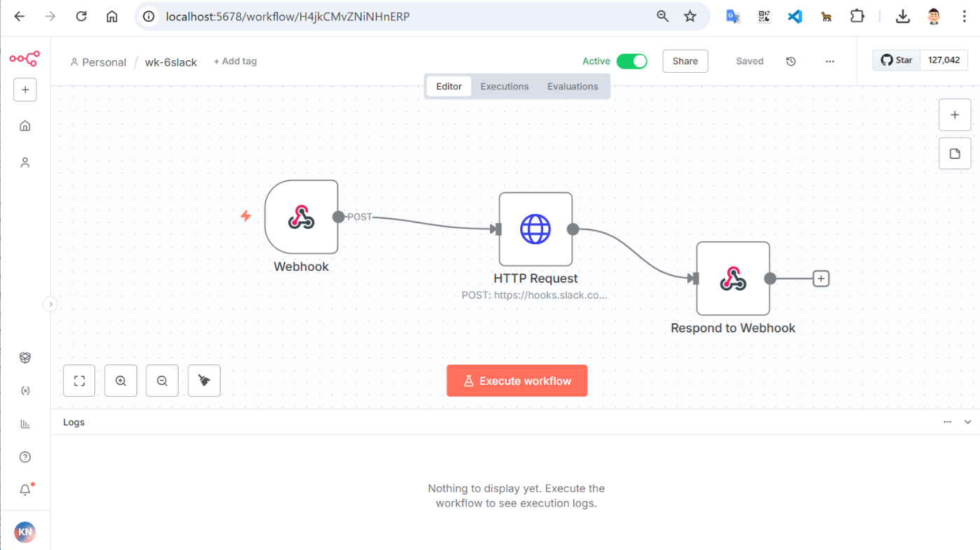
Task: Go back in the browser
Action: (19, 16)
